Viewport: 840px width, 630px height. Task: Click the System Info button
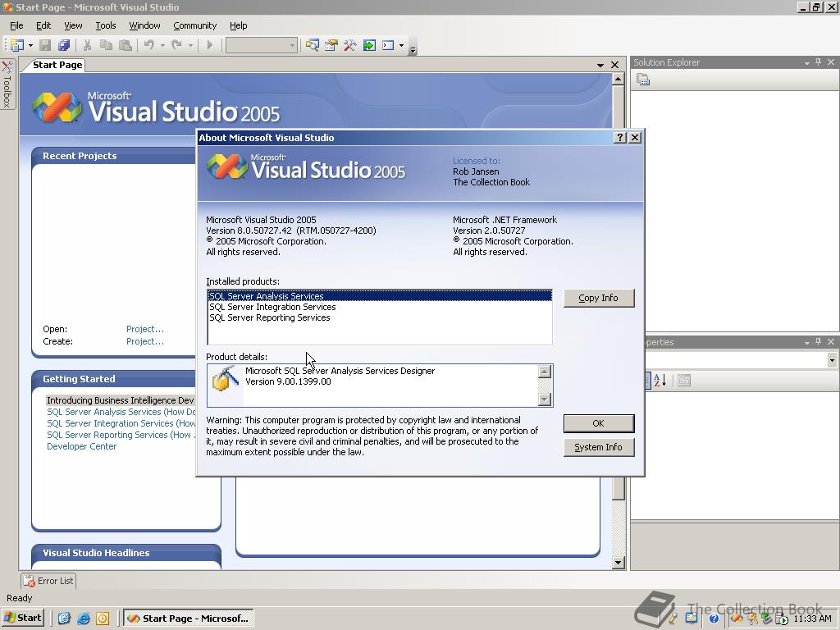598,447
